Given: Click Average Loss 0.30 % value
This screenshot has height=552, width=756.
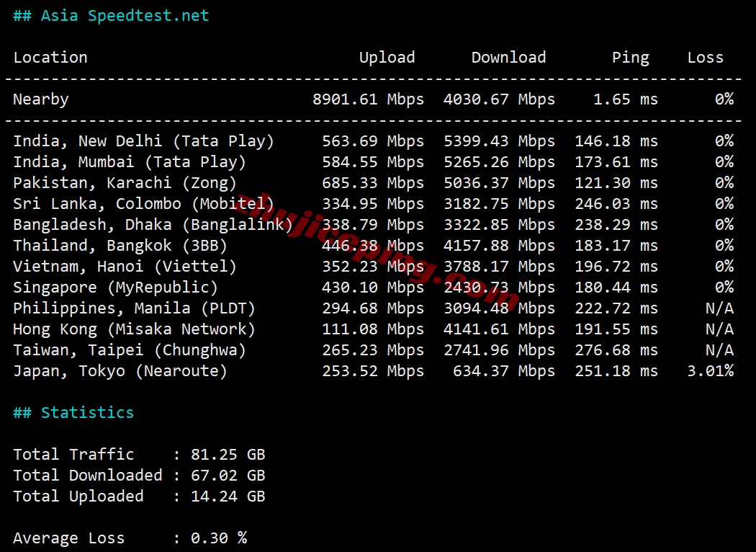Looking at the screenshot, I should click(218, 538).
